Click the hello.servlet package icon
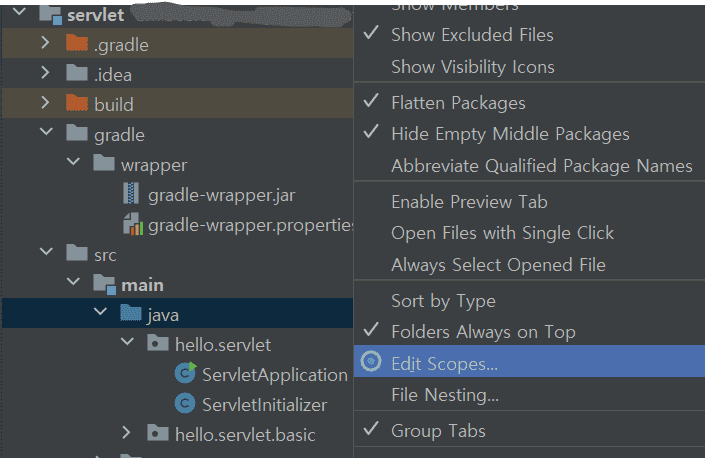Image resolution: width=705 pixels, height=458 pixels. point(158,345)
